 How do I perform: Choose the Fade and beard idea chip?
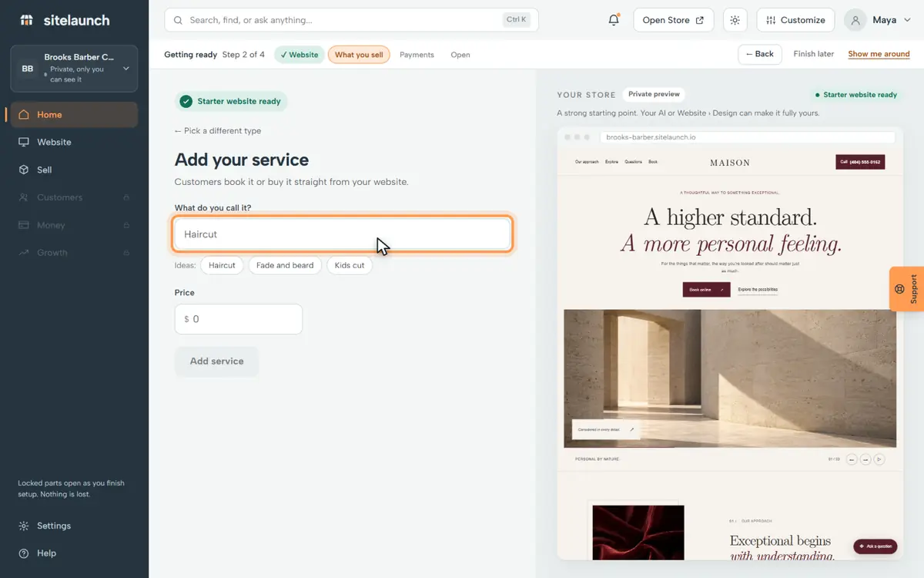285,265
